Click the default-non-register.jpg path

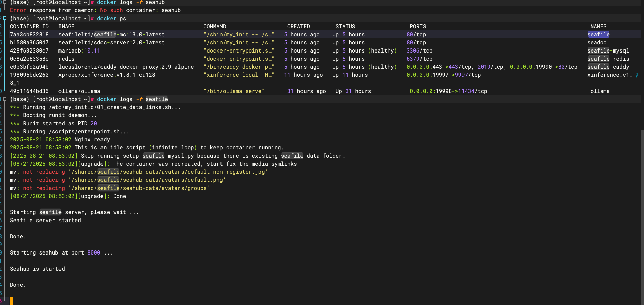(168, 172)
